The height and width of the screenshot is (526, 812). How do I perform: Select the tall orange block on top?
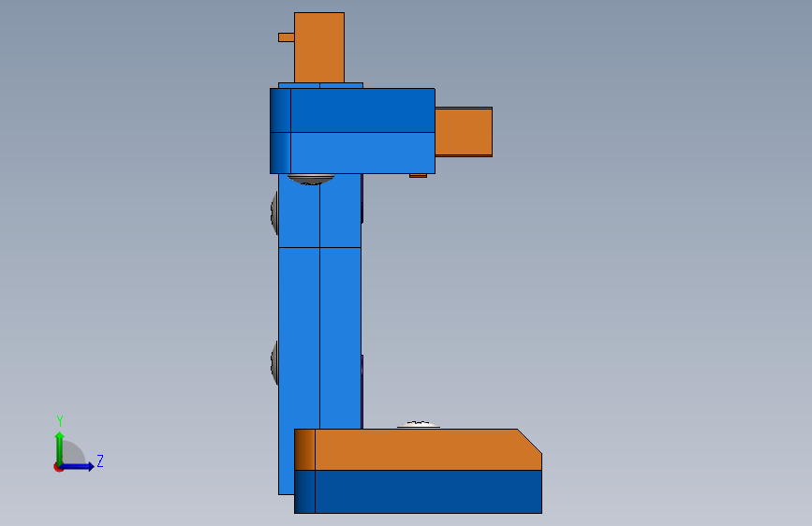319,48
